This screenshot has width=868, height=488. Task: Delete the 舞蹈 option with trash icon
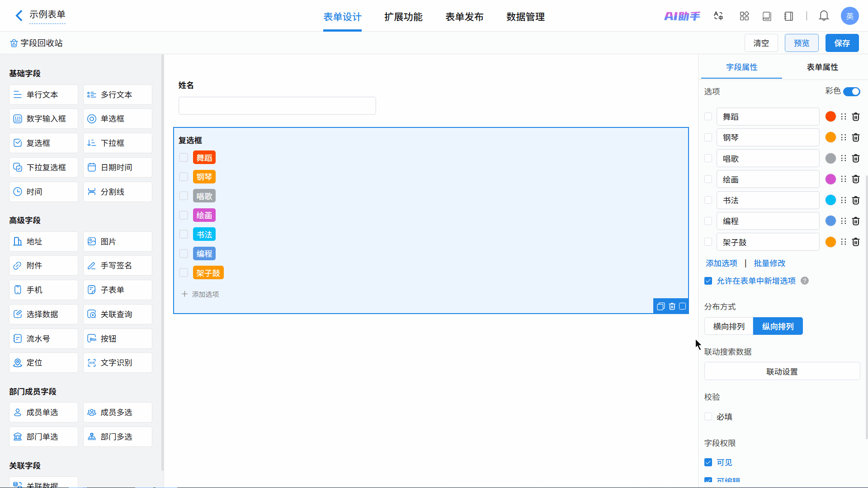(856, 117)
